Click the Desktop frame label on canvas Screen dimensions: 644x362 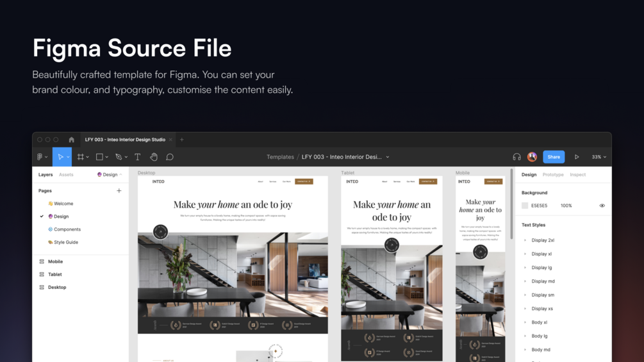[146, 173]
